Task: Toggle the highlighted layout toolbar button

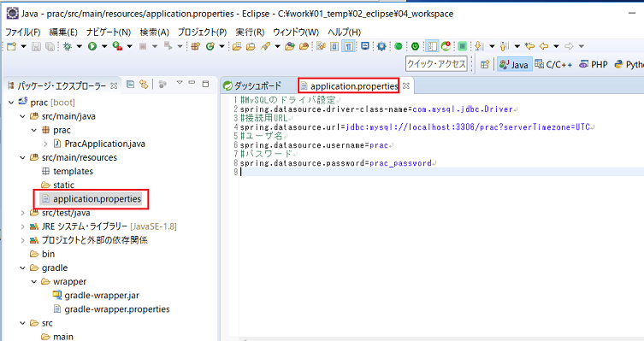Action: point(432,46)
